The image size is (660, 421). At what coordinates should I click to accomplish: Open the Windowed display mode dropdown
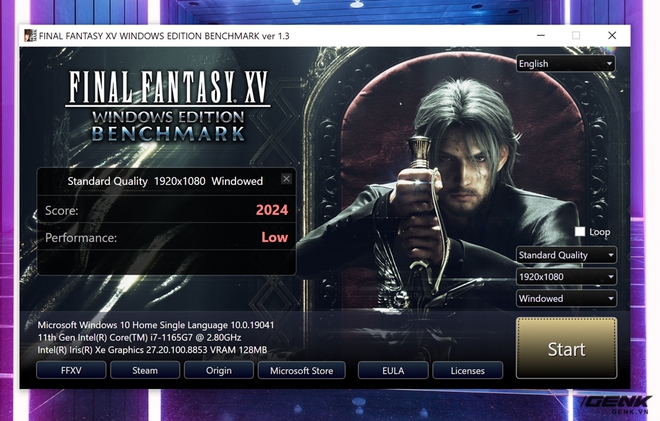567,298
